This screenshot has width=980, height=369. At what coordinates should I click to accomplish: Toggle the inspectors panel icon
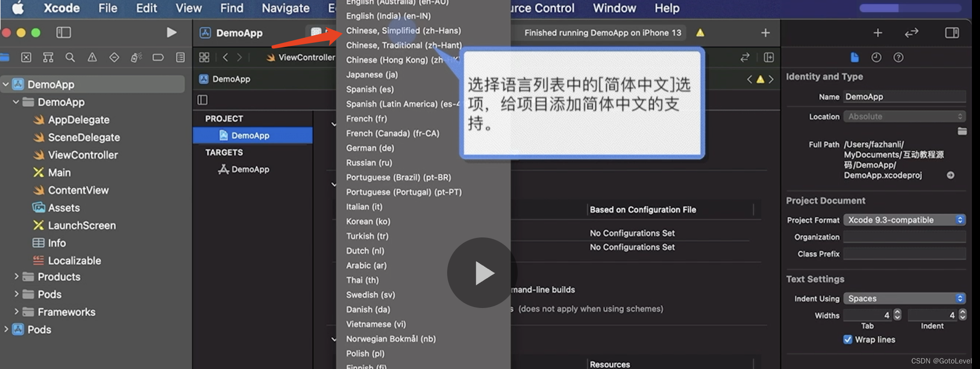tap(952, 33)
